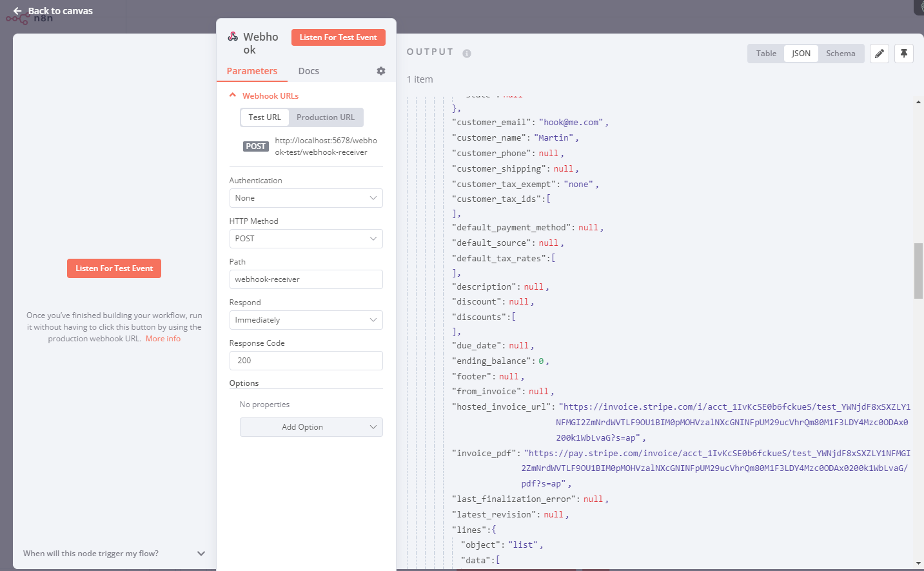Viewport: 924px width, 571px height.
Task: Open the Respond dropdown
Action: coord(306,320)
